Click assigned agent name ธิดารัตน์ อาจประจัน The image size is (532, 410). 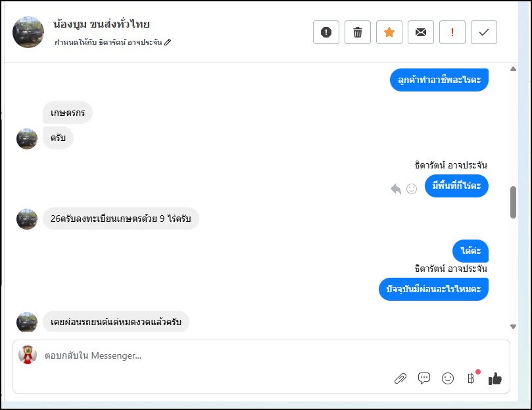pos(130,42)
